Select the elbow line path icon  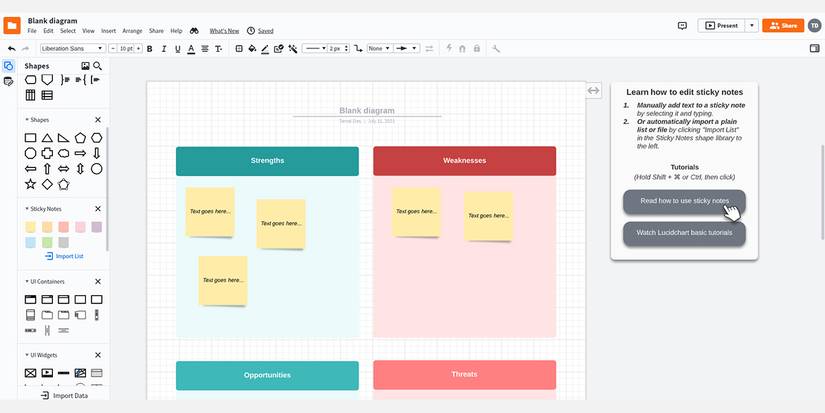click(x=358, y=48)
